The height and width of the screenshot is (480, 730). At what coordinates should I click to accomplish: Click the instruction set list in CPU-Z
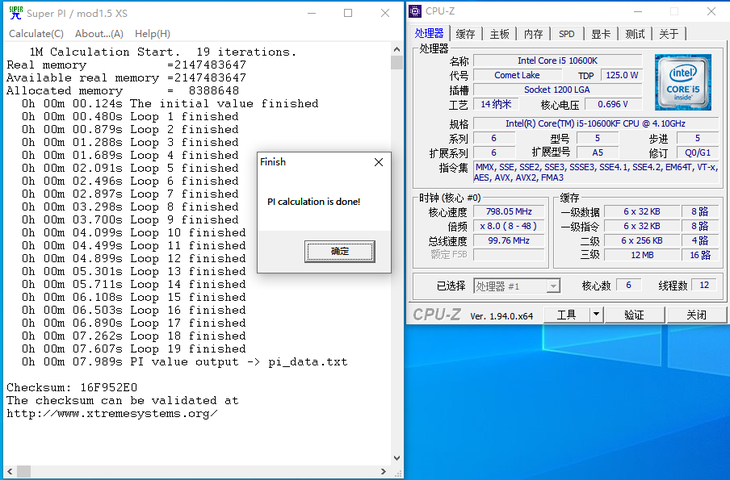pyautogui.click(x=595, y=172)
